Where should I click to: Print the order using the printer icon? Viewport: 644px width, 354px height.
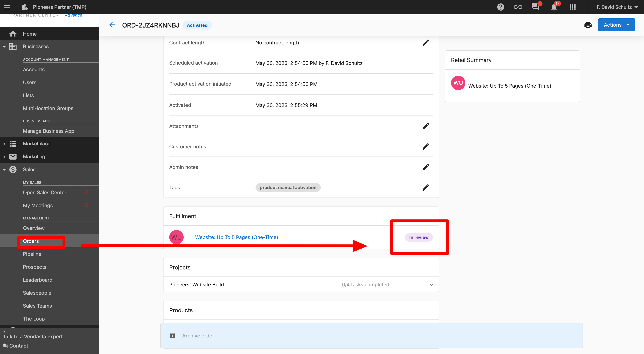(x=588, y=25)
